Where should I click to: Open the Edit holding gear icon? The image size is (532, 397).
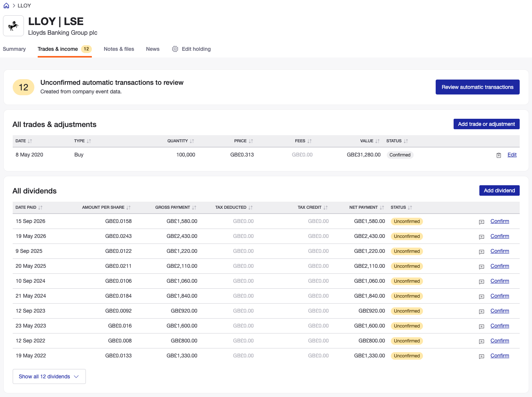pos(175,49)
